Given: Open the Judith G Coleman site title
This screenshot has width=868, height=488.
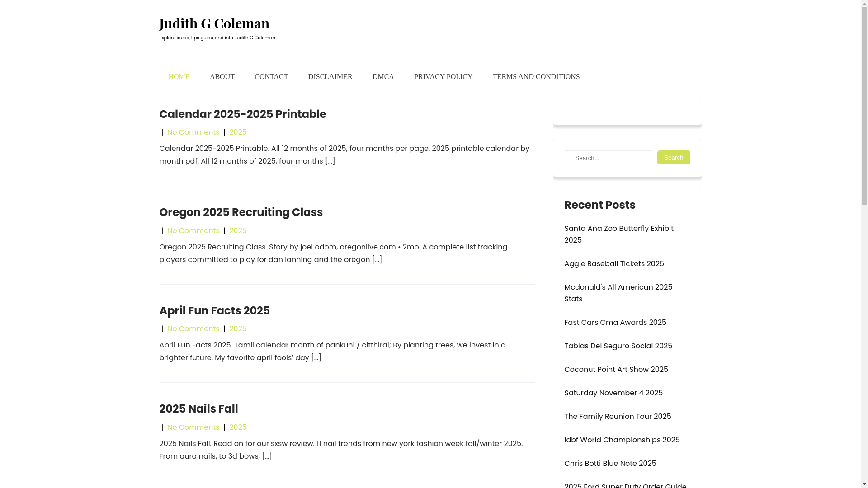Looking at the screenshot, I should pos(214,23).
